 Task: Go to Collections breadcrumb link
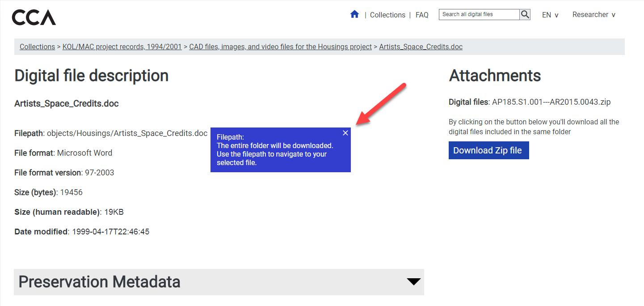click(x=37, y=47)
